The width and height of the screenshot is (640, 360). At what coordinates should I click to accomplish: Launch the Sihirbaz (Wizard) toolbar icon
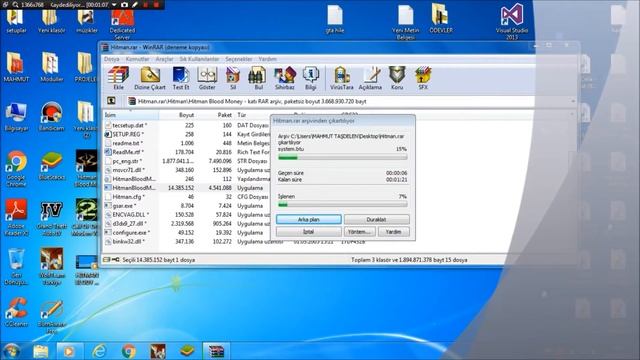click(x=284, y=78)
